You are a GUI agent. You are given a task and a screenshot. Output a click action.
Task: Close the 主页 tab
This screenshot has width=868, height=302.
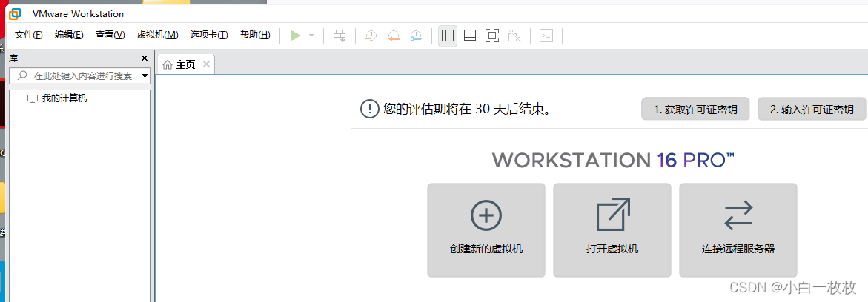tap(206, 64)
